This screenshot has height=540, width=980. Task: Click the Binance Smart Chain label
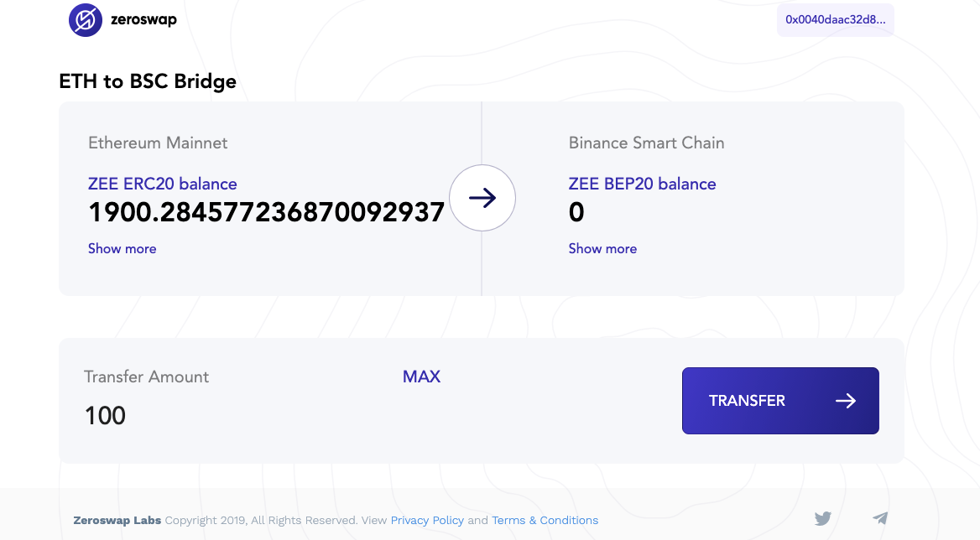click(x=646, y=143)
